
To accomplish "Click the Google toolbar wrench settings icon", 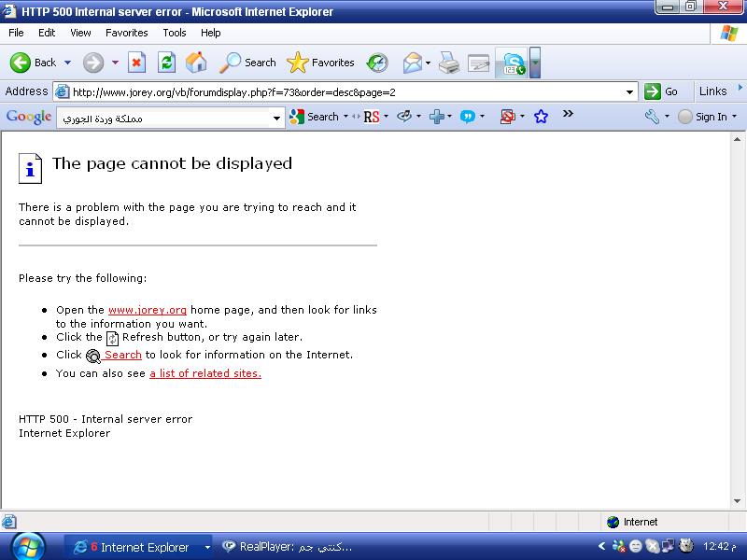I will (x=652, y=117).
